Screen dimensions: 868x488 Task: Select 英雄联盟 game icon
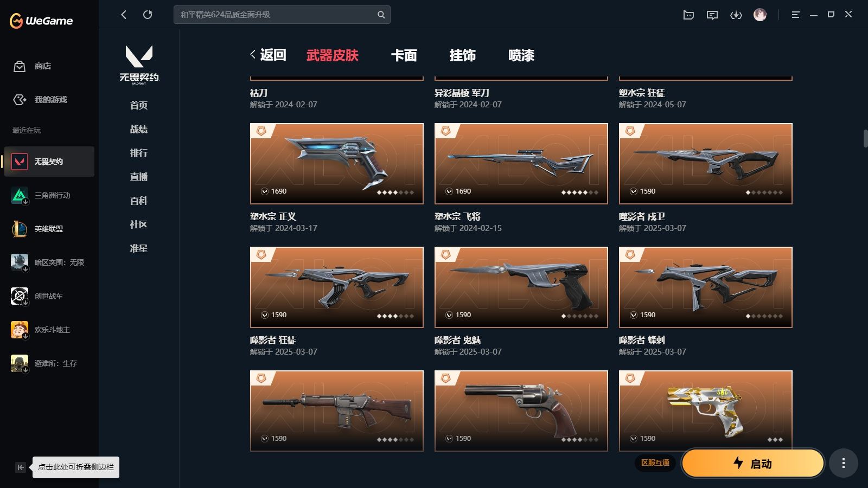(x=20, y=229)
